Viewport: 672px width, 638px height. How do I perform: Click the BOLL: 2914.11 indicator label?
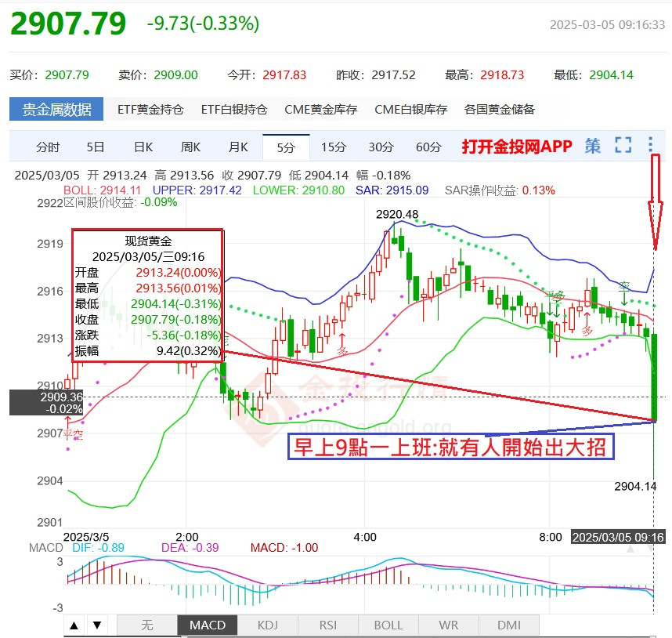click(102, 190)
